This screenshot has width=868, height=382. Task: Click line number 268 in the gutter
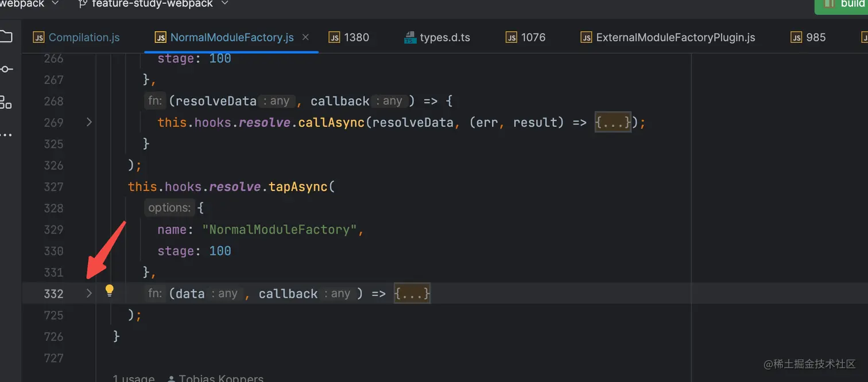point(53,101)
